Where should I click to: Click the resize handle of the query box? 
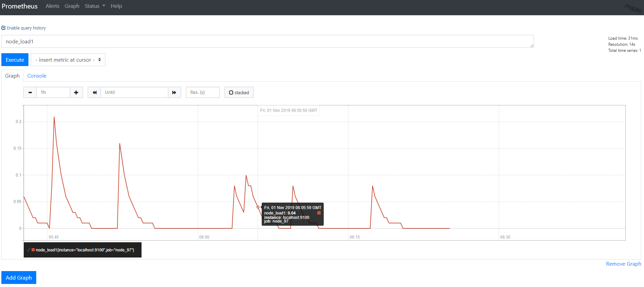click(532, 46)
